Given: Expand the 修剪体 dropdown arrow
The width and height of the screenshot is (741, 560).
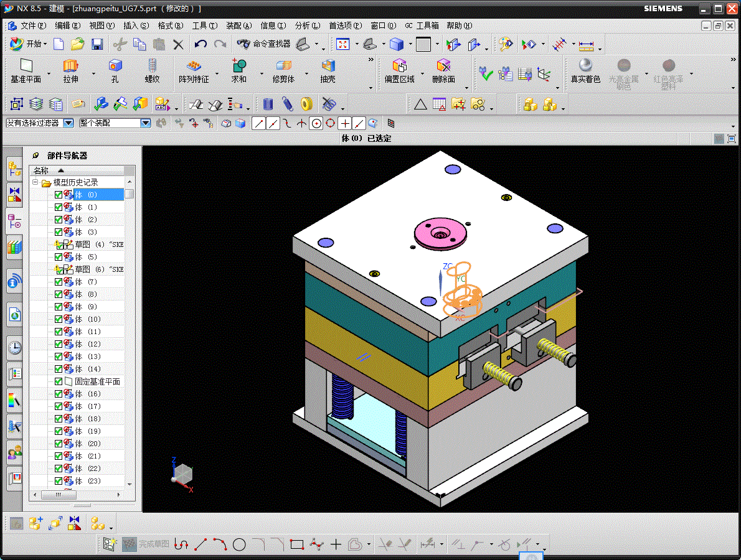Looking at the screenshot, I should [306, 73].
